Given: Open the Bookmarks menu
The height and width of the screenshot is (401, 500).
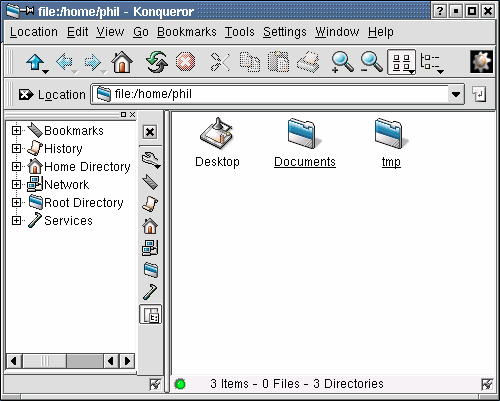Looking at the screenshot, I should (x=187, y=32).
